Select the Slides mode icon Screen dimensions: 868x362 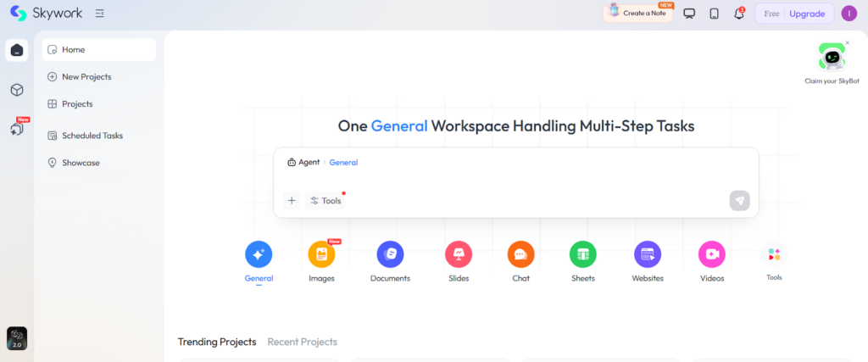pos(459,254)
